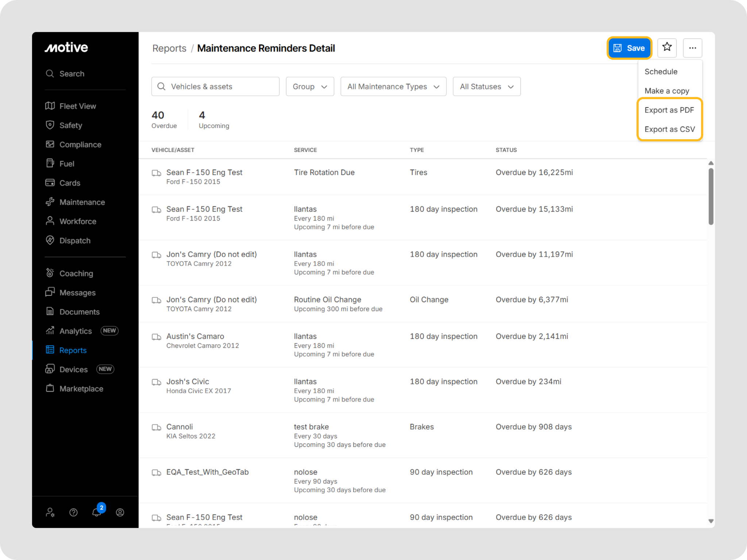Open Fleet View from sidebar
This screenshot has height=560, width=747.
[x=78, y=106]
